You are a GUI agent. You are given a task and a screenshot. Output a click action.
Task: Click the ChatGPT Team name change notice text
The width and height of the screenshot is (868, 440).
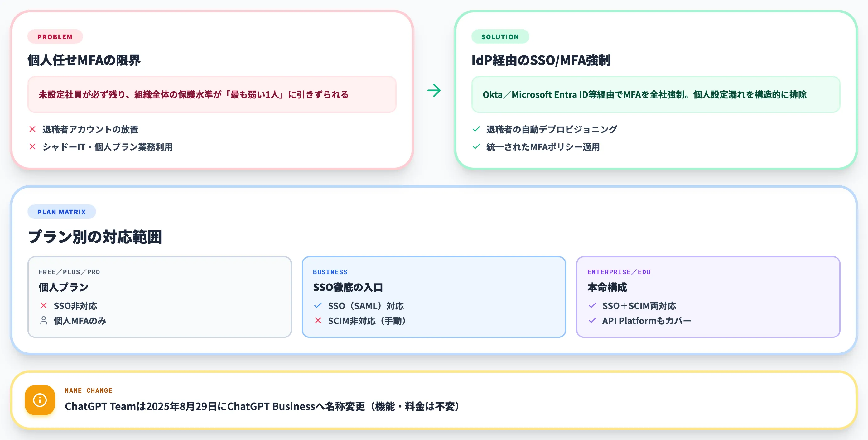tap(262, 406)
